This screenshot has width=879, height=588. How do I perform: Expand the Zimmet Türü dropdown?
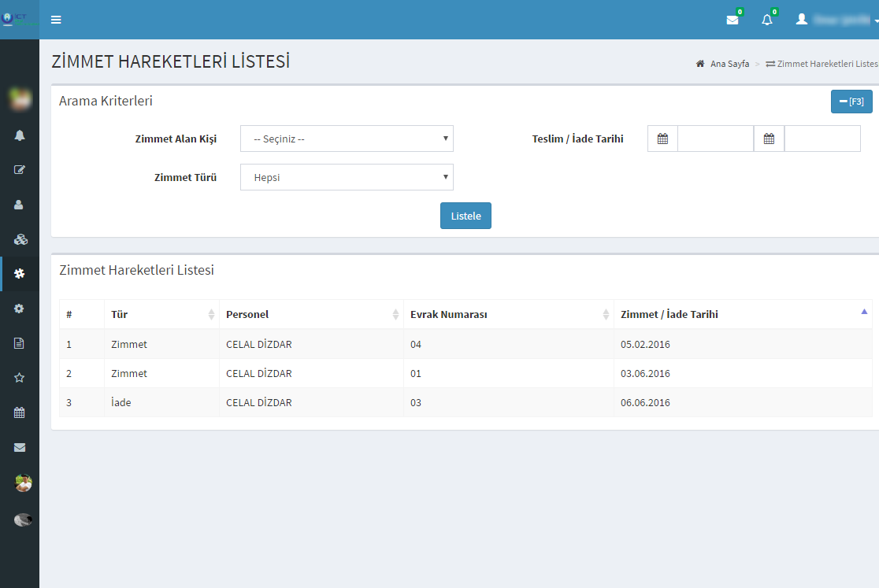click(x=347, y=177)
